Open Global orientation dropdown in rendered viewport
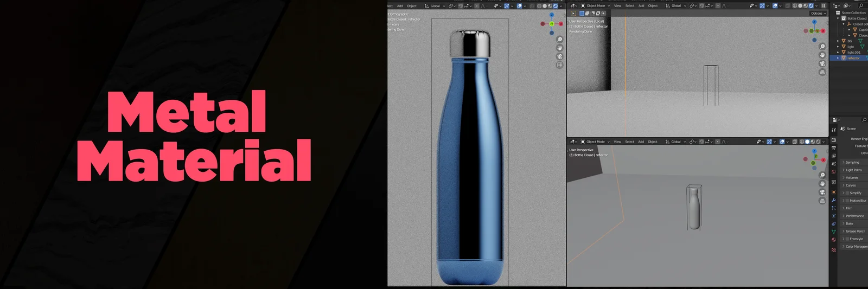868x289 pixels. [435, 6]
